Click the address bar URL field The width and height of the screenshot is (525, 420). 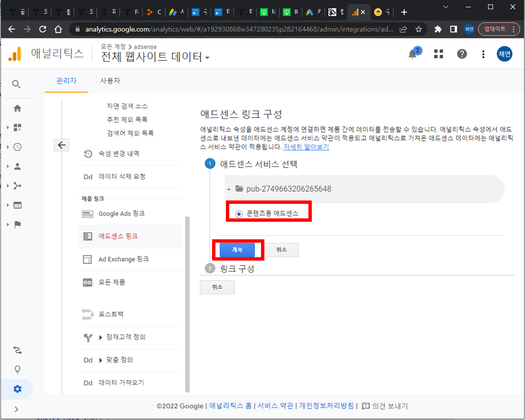click(x=239, y=29)
